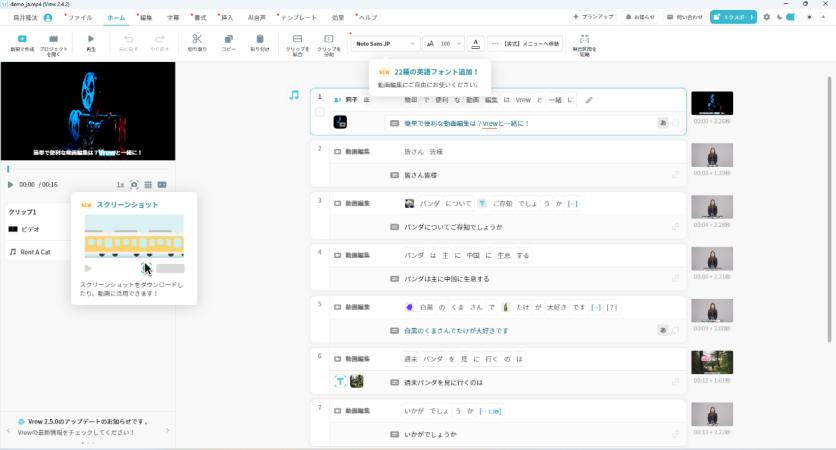Click the move to 書式 menu button
836x450 pixels.
click(525, 44)
